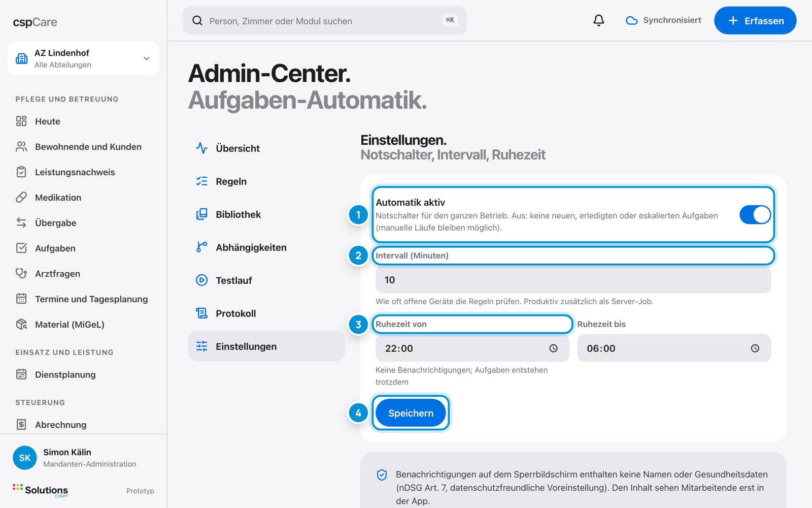Viewport: 812px width, 508px height.
Task: Open the Übersicht tab
Action: (x=266, y=148)
